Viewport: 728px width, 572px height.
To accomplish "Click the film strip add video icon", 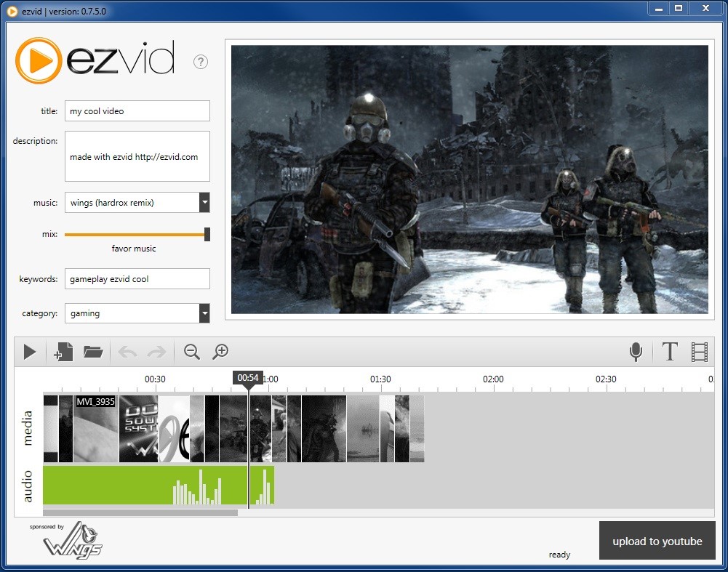I will tap(700, 353).
